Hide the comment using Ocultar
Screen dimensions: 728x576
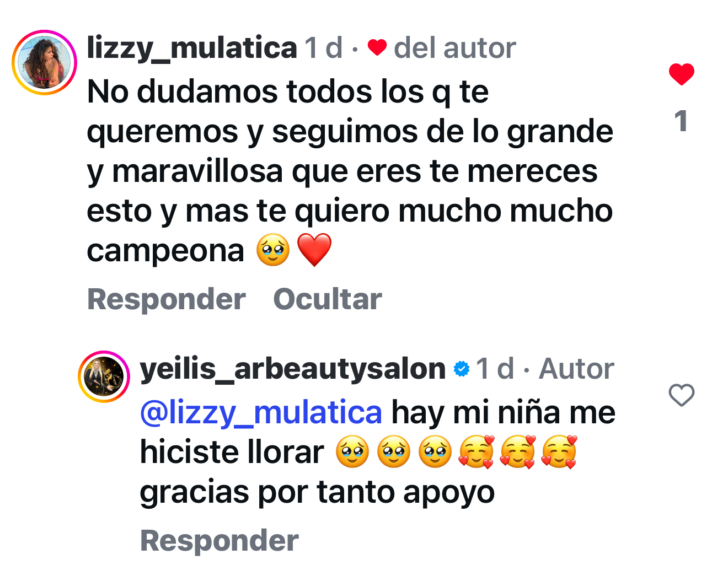327,299
